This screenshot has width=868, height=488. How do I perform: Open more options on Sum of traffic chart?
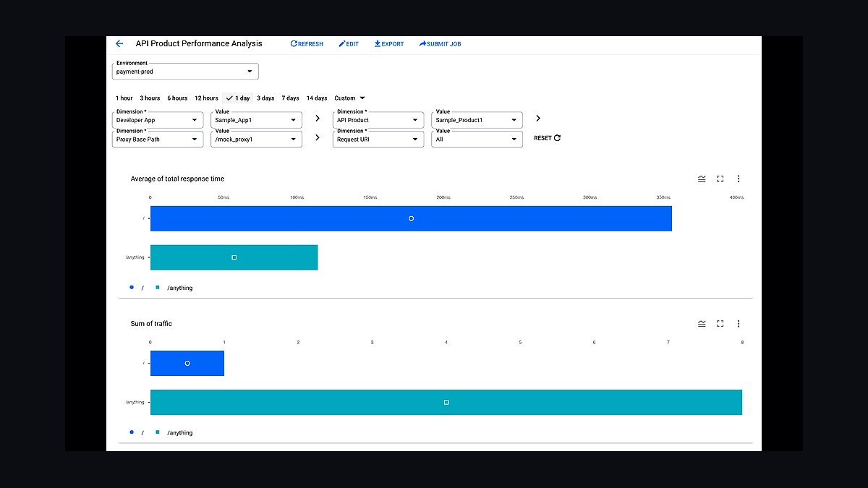pos(739,324)
